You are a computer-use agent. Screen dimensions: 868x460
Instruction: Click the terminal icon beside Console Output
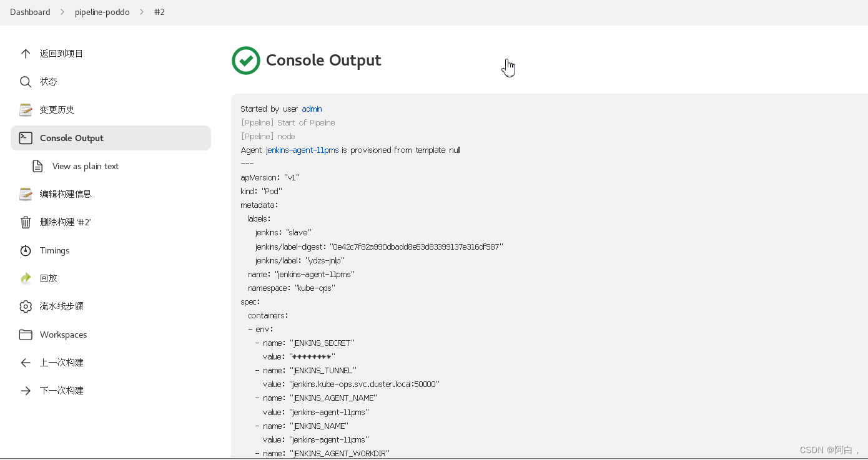pyautogui.click(x=26, y=138)
